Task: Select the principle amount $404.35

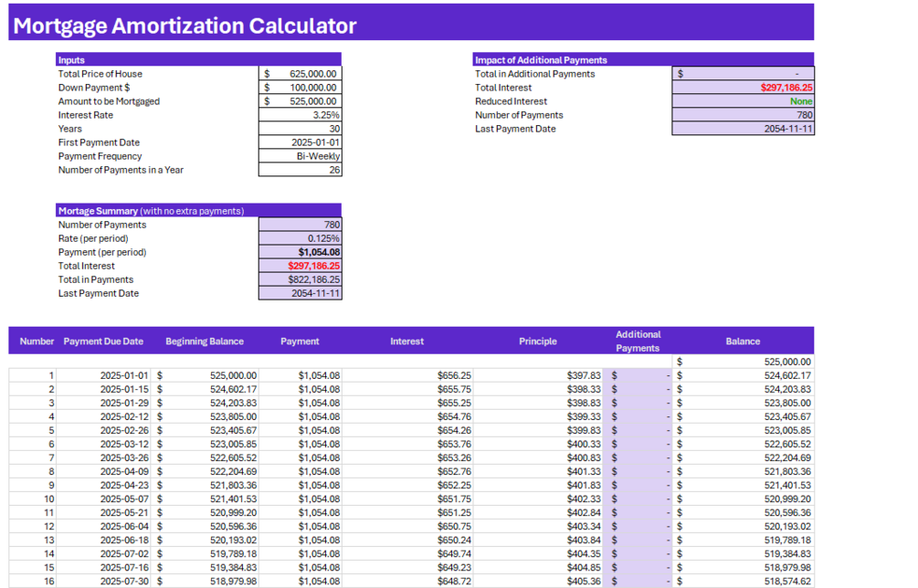Action: click(538, 554)
